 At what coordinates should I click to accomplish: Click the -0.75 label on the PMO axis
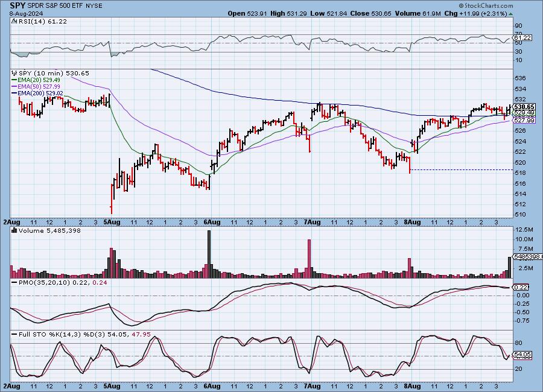point(522,321)
